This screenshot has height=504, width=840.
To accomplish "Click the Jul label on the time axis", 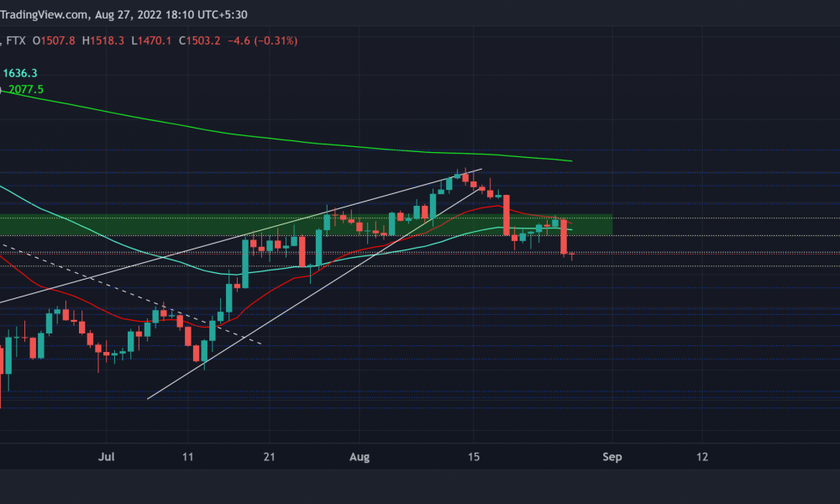I will point(106,457).
